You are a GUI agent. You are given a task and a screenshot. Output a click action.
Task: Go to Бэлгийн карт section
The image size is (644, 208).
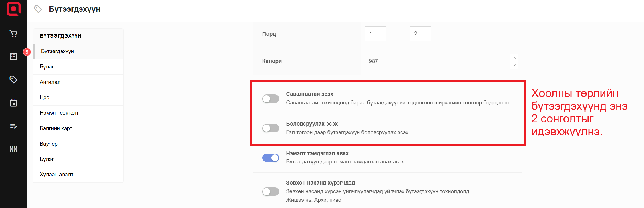point(56,128)
